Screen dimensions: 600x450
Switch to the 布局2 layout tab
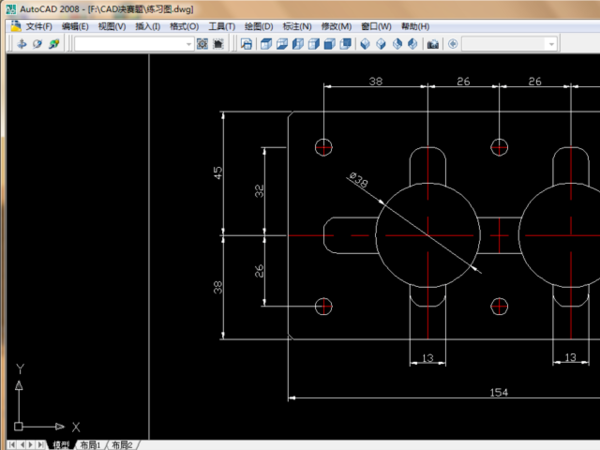point(122,444)
